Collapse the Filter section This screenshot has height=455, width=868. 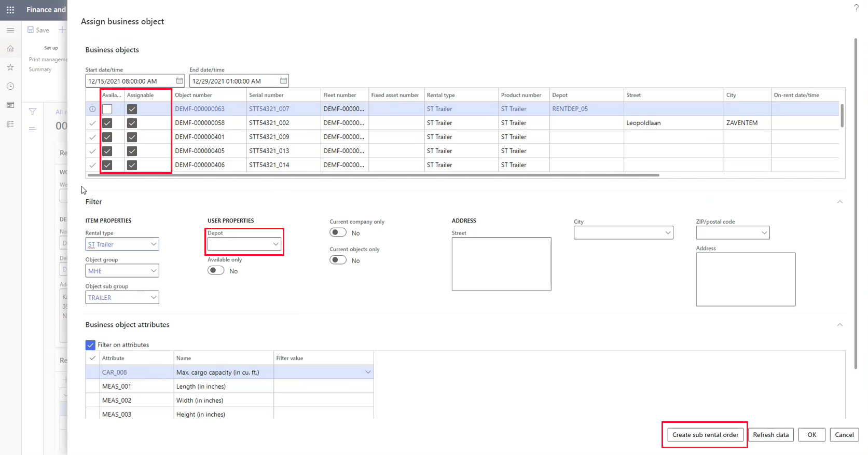pos(839,202)
